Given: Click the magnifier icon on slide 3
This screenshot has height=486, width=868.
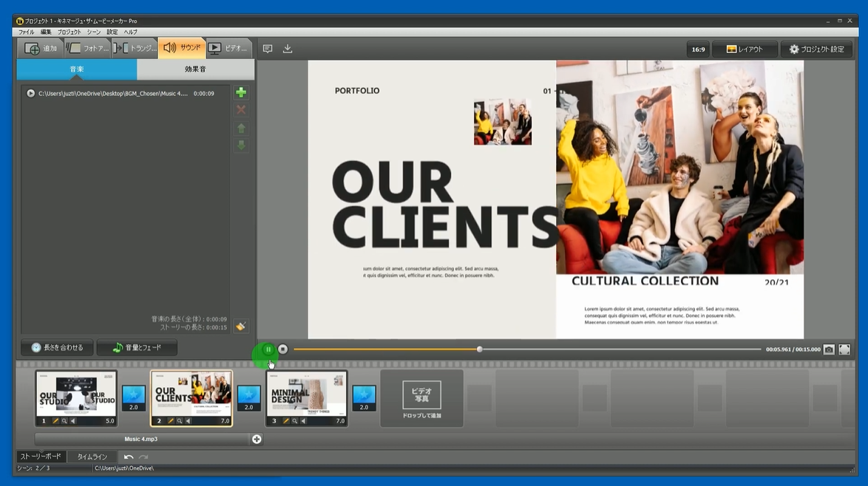Looking at the screenshot, I should pos(295,421).
